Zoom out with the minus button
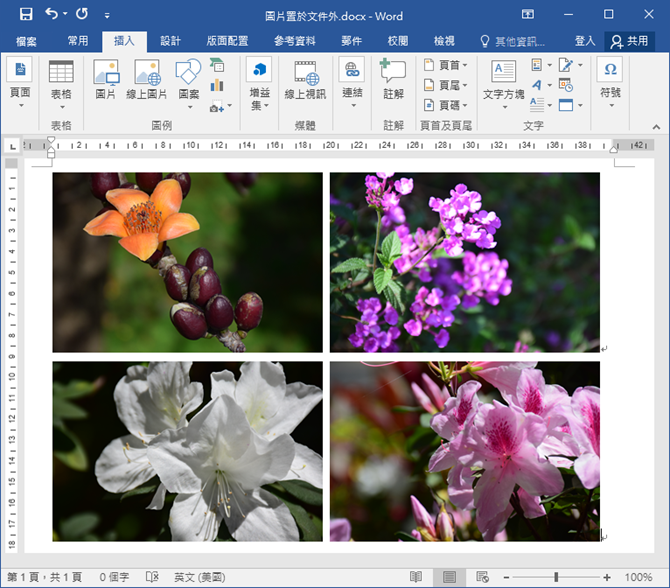 click(506, 577)
